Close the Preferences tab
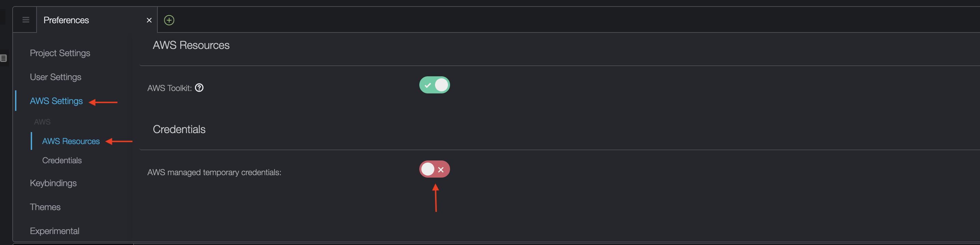 [x=149, y=20]
